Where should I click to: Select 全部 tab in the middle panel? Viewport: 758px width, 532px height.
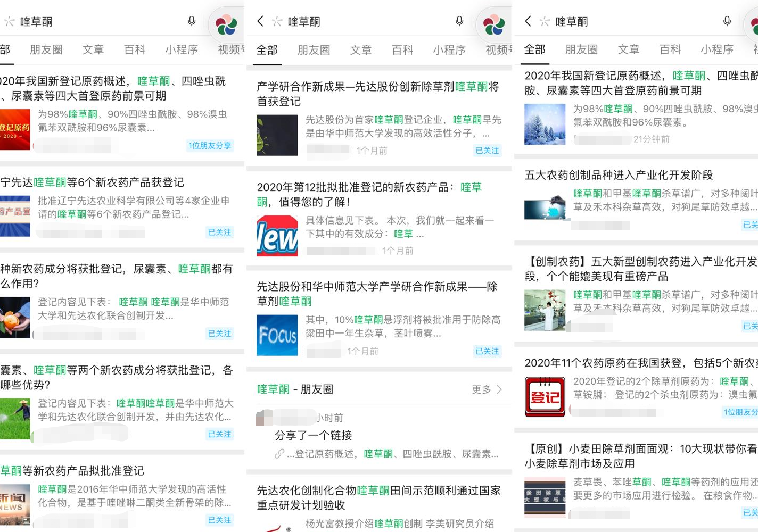267,50
